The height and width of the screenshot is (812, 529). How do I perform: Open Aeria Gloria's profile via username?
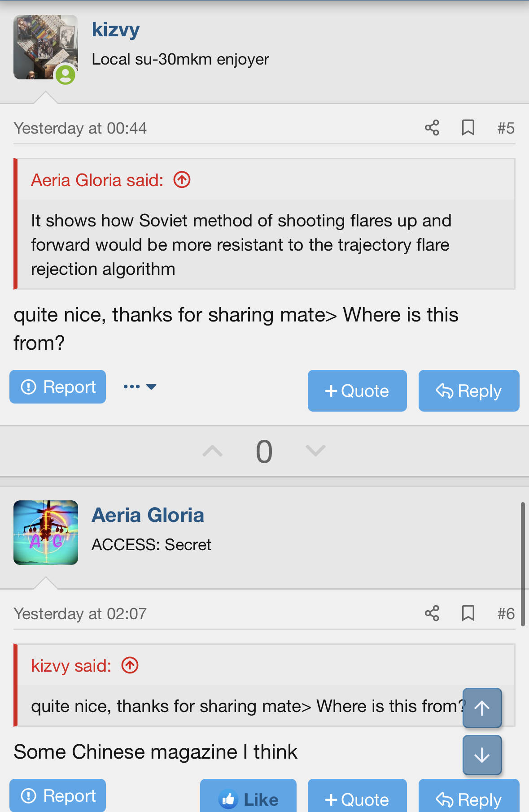(x=148, y=515)
